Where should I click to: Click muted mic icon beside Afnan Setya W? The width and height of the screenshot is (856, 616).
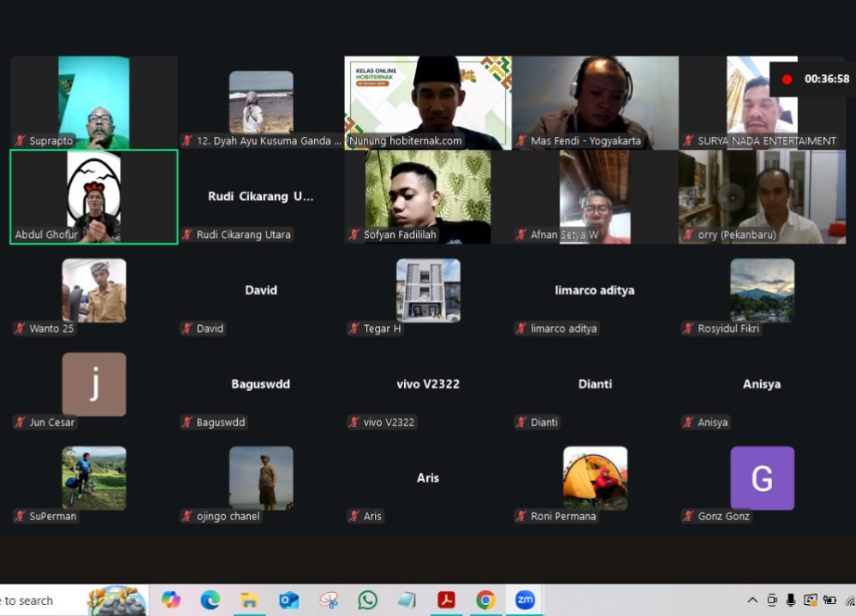point(521,234)
